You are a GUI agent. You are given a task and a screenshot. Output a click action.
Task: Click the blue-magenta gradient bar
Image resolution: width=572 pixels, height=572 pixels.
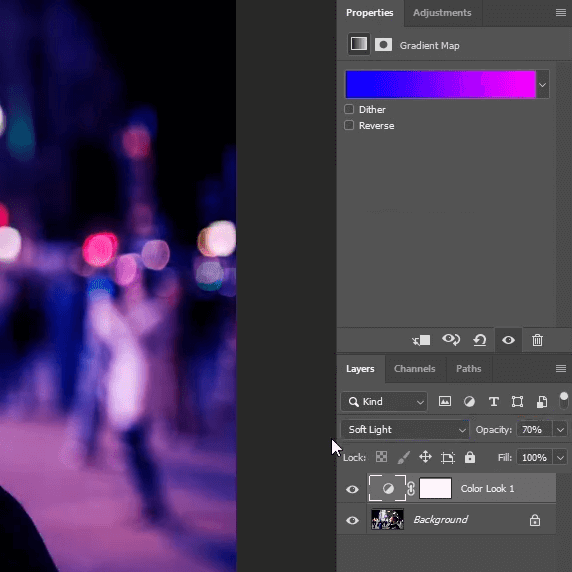point(441,85)
